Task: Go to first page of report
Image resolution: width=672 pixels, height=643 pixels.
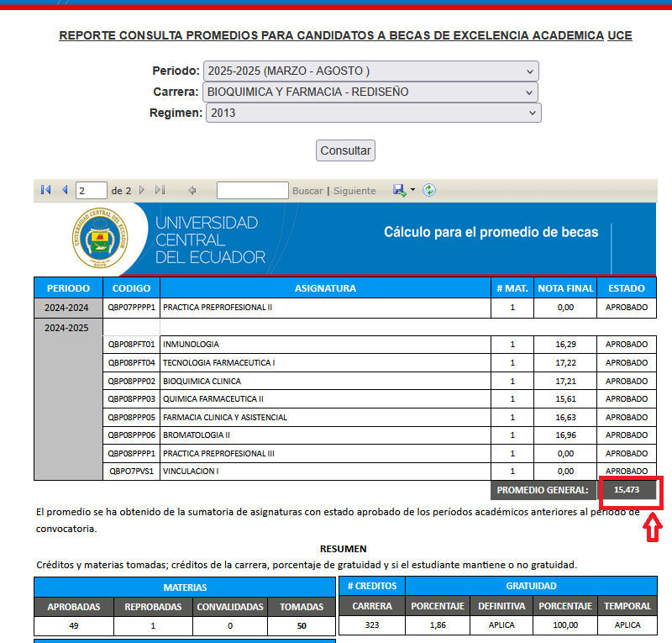Action: pyautogui.click(x=45, y=191)
